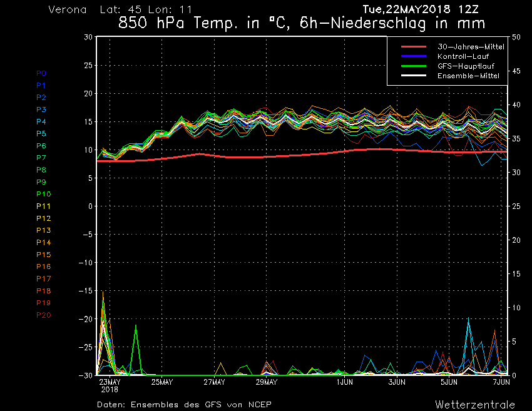Click the -30 left-axis value
Viewport: 532px width, 411px height.
pos(86,375)
